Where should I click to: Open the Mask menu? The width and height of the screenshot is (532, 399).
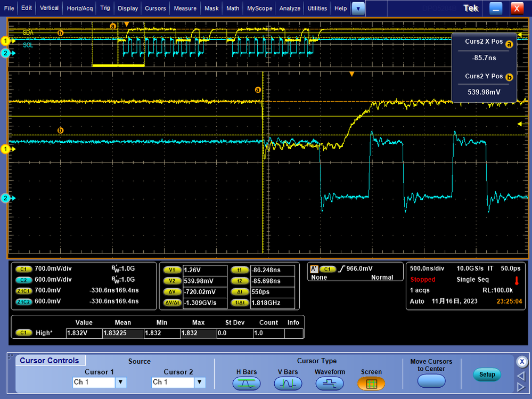[211, 8]
